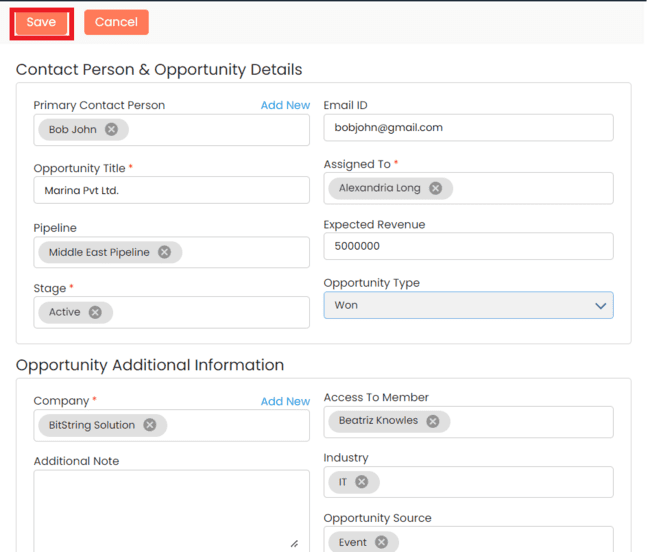Image resolution: width=650 pixels, height=552 pixels.
Task: Clear the Active stage tag
Action: click(95, 312)
